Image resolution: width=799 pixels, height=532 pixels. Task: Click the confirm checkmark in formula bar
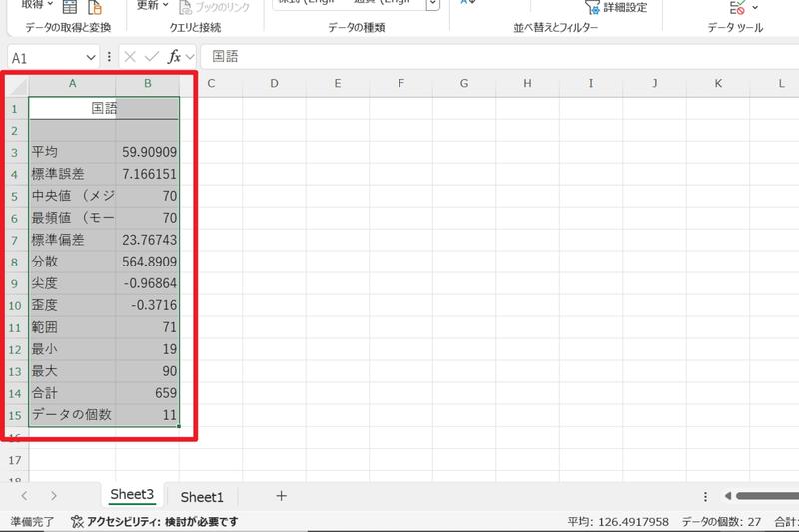click(x=152, y=57)
